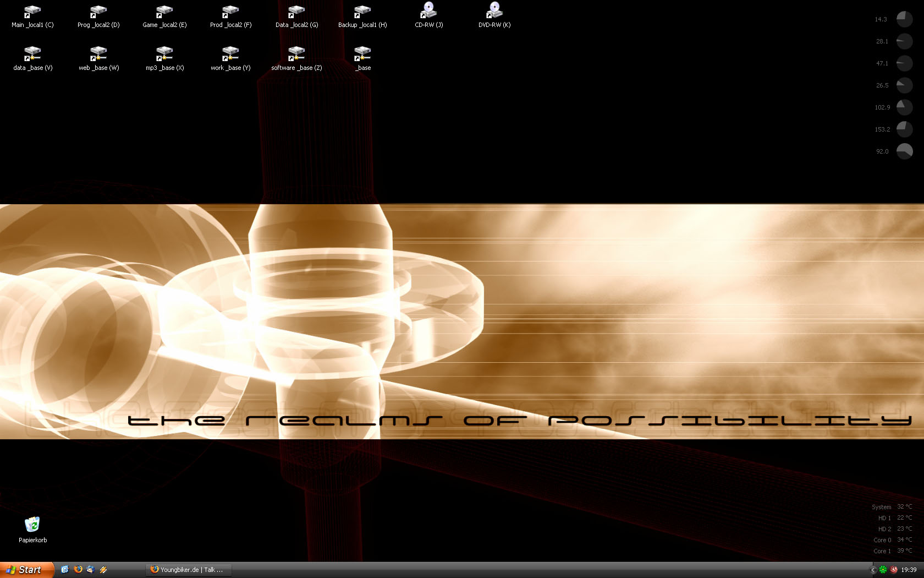
Task: Open the Backup _local1 (H) drive shortcut
Action: click(x=362, y=17)
